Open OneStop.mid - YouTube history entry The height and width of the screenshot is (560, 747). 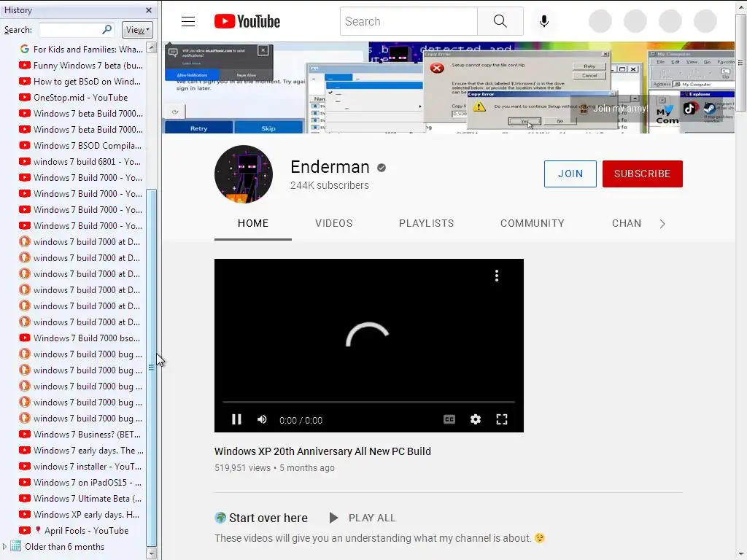click(x=81, y=98)
